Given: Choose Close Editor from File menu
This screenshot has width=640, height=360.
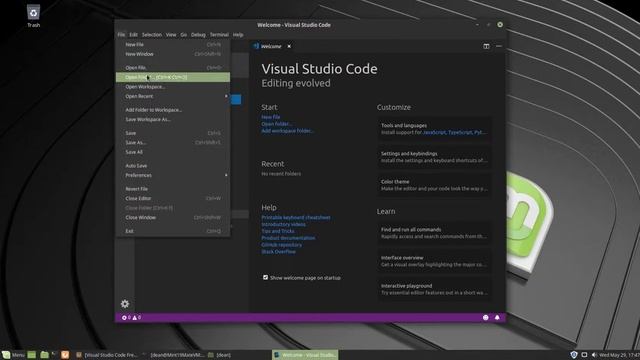Looking at the screenshot, I should click(x=173, y=198).
